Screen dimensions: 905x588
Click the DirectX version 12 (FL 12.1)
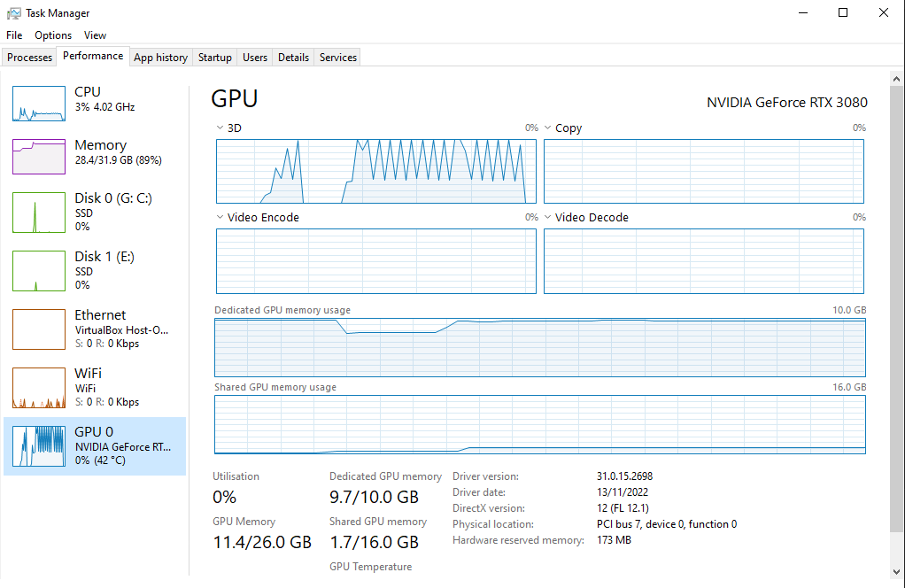(x=623, y=508)
